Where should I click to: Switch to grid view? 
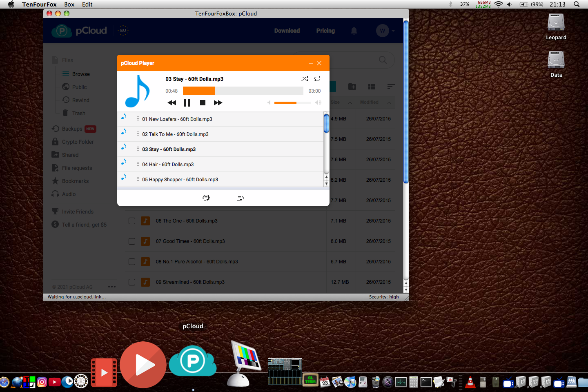pos(372,87)
